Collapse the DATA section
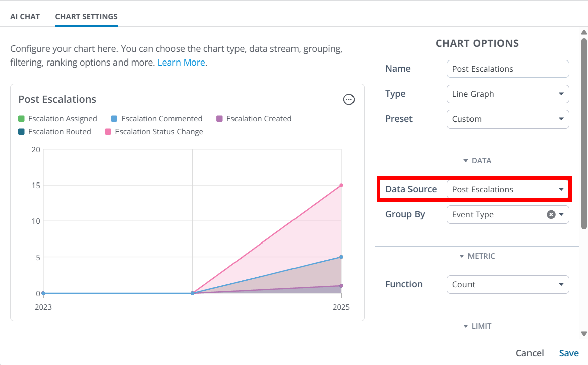 (477, 161)
